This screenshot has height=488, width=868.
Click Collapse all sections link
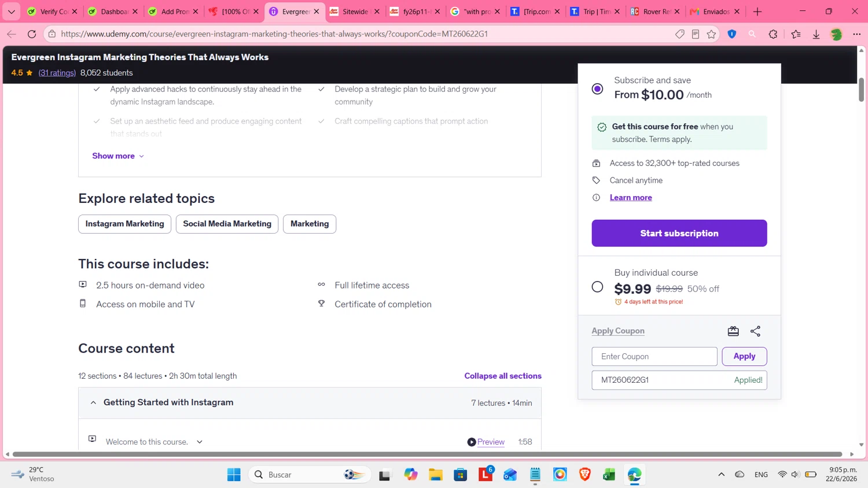coord(503,376)
